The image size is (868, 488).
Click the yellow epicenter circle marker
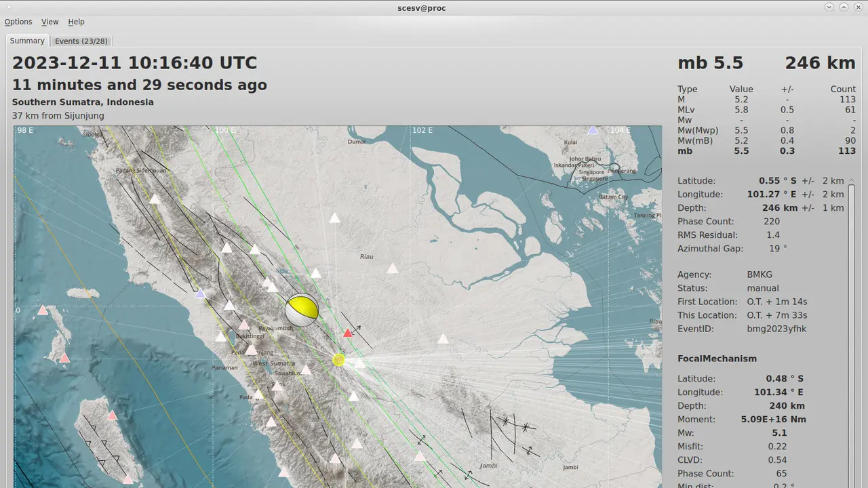339,360
